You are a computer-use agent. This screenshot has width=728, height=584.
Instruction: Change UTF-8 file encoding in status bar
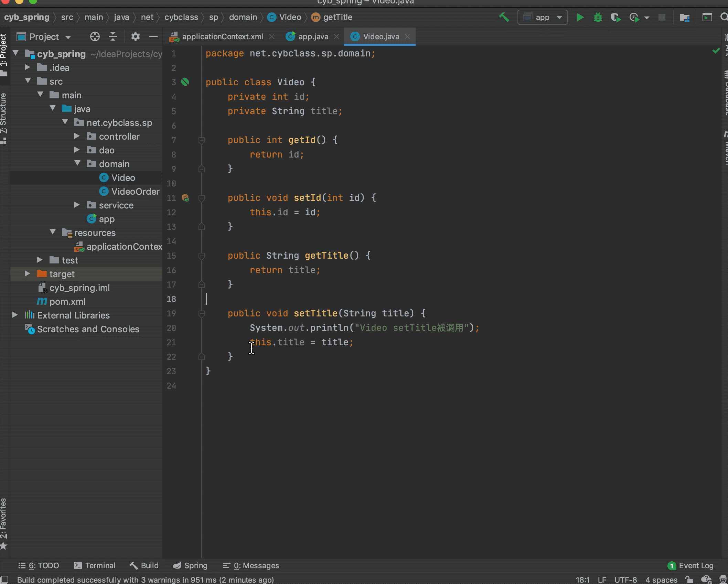(x=625, y=580)
